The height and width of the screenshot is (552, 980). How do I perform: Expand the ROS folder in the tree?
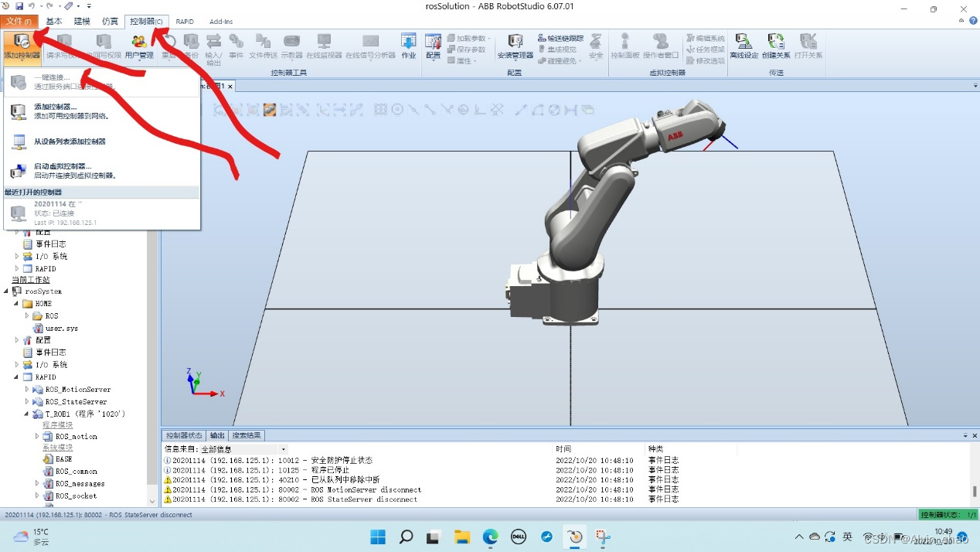pos(27,315)
